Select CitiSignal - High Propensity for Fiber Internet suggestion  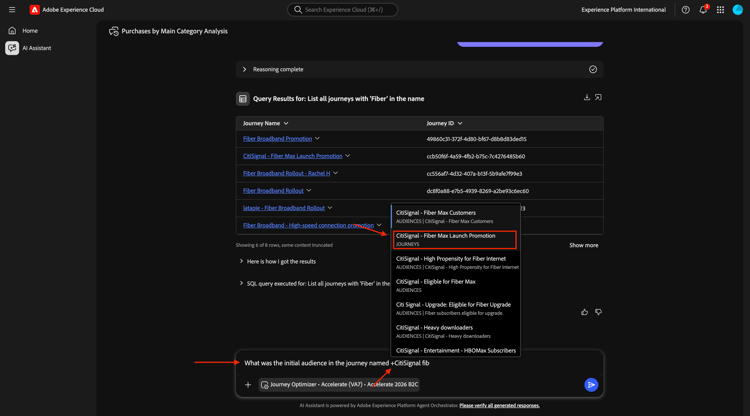pos(456,263)
